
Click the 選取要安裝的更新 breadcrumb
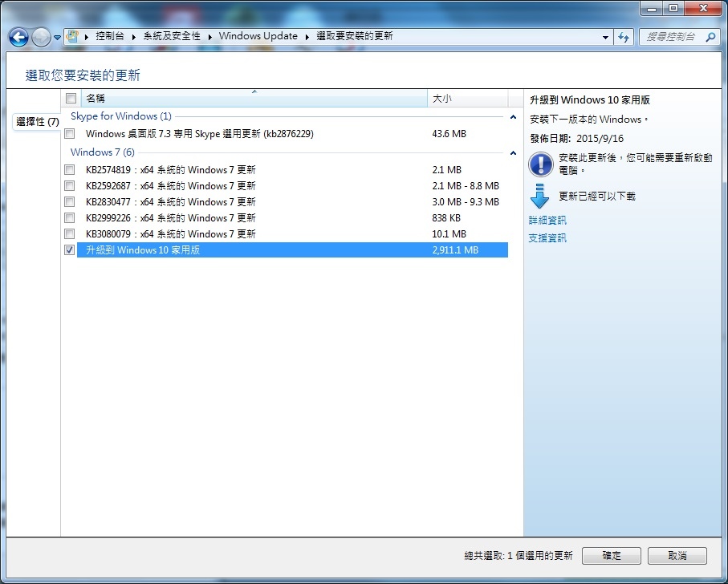pyautogui.click(x=355, y=36)
